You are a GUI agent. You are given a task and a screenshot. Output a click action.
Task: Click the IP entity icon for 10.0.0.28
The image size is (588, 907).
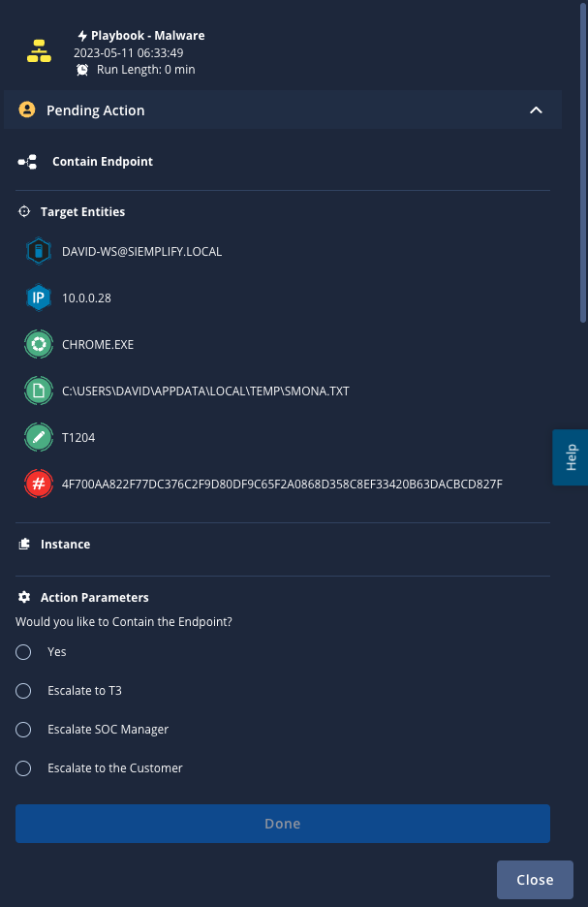click(x=38, y=297)
